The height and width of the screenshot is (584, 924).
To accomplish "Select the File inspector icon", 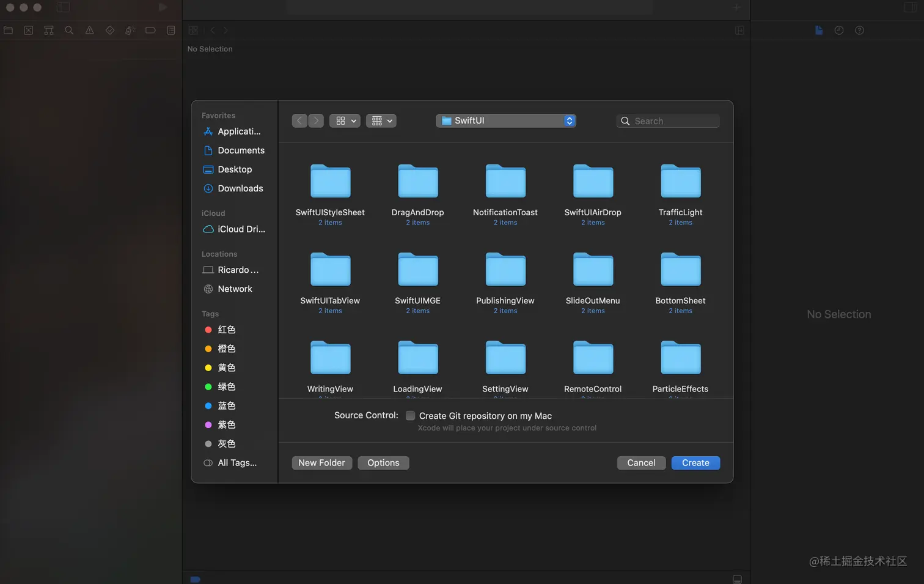I will point(819,30).
